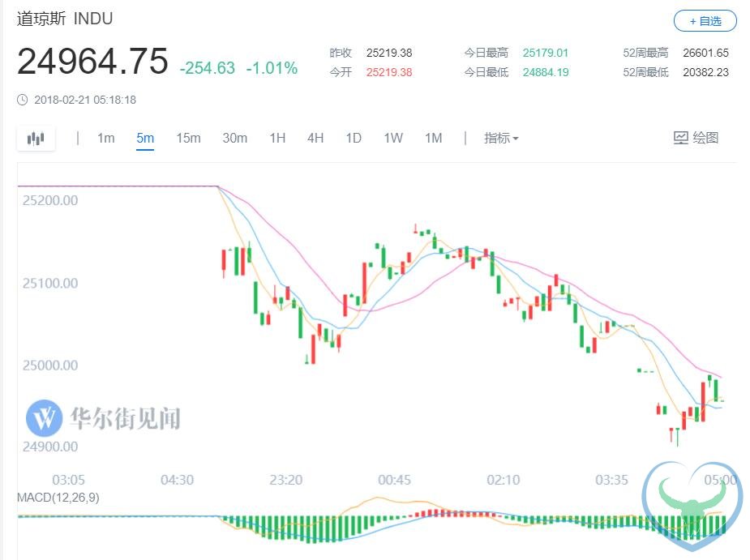The image size is (750, 560).
Task: Click the 23:20 time axis label
Action: (x=285, y=480)
